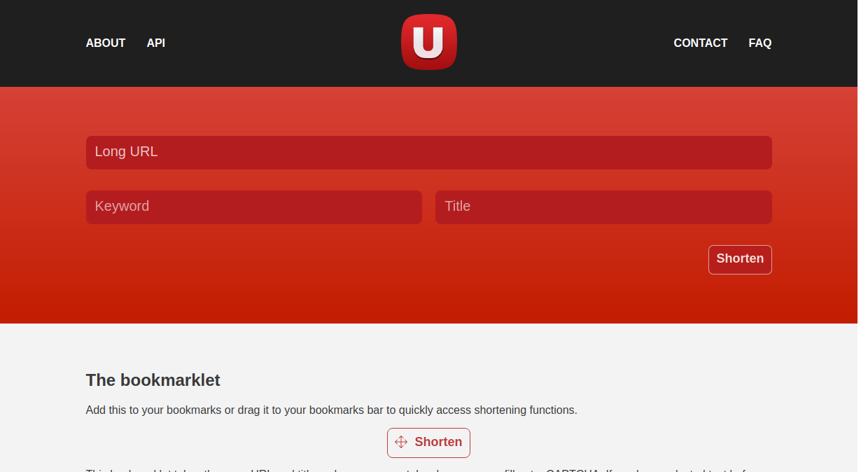868x472 pixels.
Task: Submit with the form's Shorten button
Action: click(x=740, y=259)
